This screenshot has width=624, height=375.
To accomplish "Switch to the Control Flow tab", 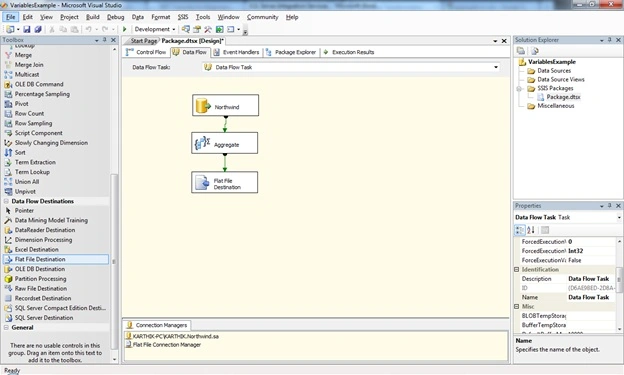I will (x=146, y=52).
